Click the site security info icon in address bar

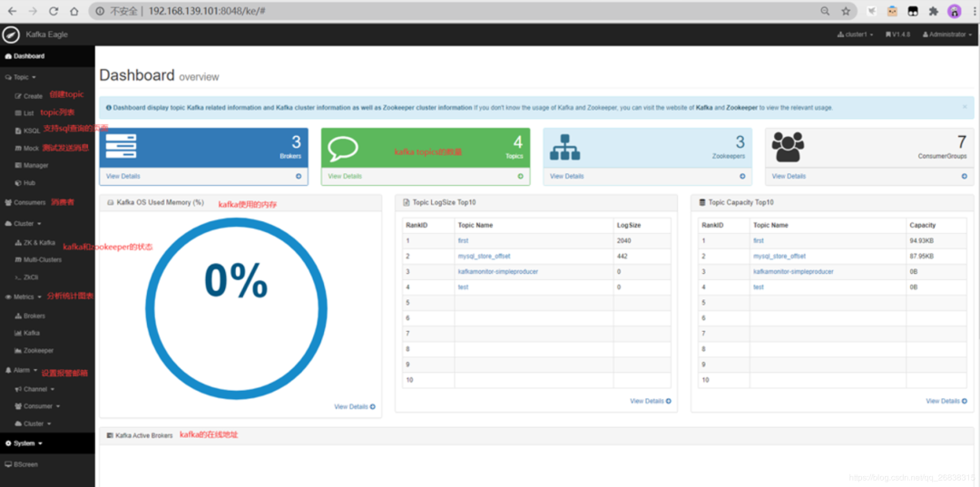[x=100, y=11]
